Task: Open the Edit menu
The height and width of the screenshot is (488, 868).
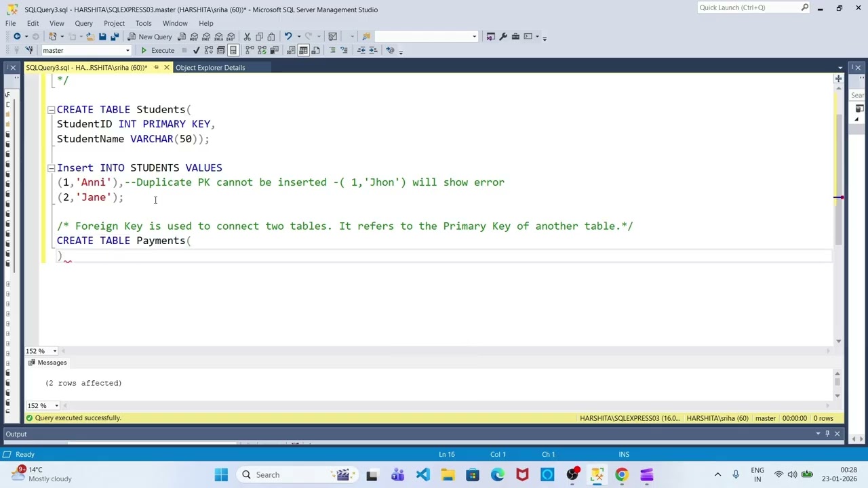Action: (x=33, y=23)
